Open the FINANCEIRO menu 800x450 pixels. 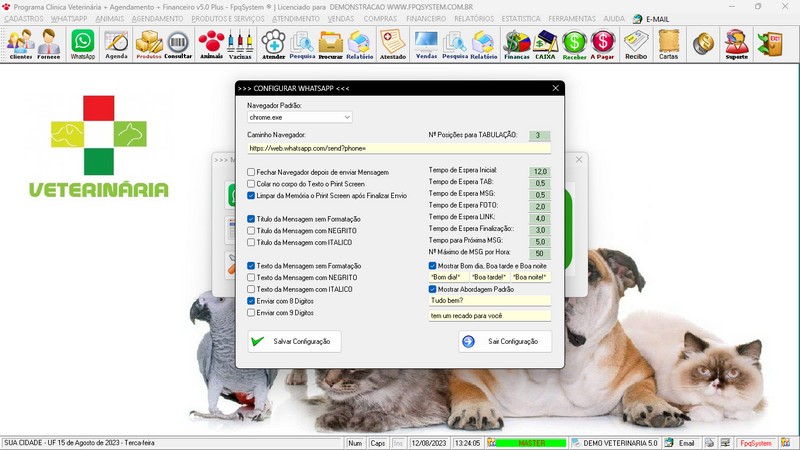click(426, 19)
